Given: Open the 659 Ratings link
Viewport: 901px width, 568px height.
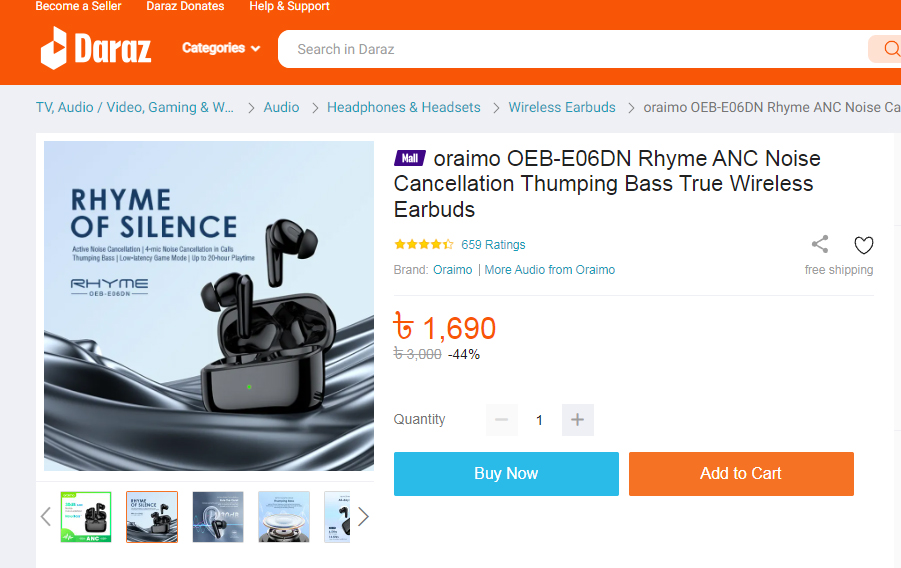Looking at the screenshot, I should click(493, 245).
